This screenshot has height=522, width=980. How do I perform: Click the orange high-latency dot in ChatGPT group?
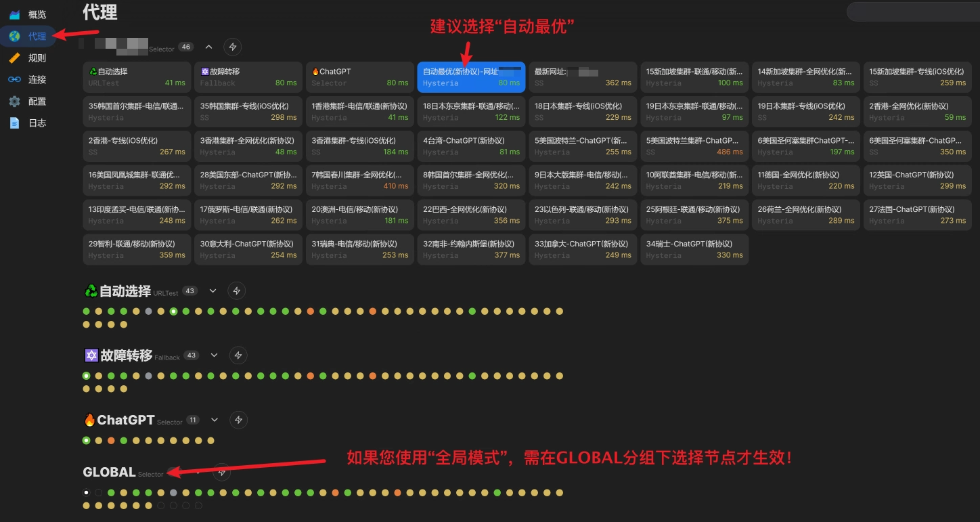coord(111,441)
